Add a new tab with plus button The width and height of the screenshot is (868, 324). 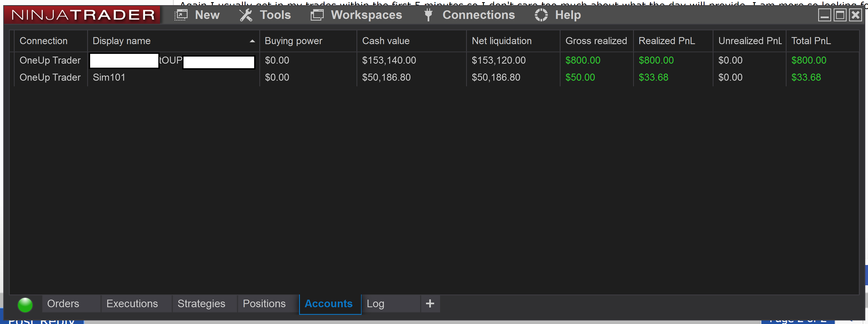coord(430,304)
